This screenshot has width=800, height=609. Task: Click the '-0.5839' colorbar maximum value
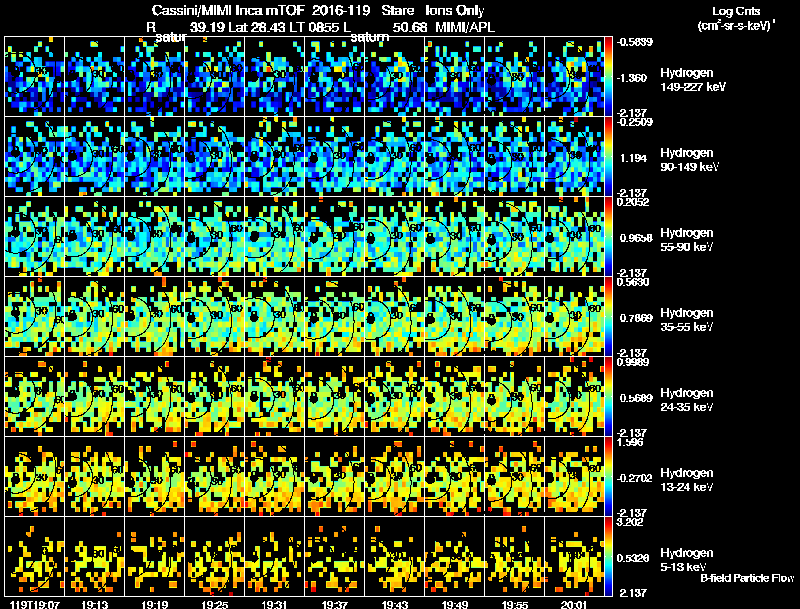[x=634, y=42]
